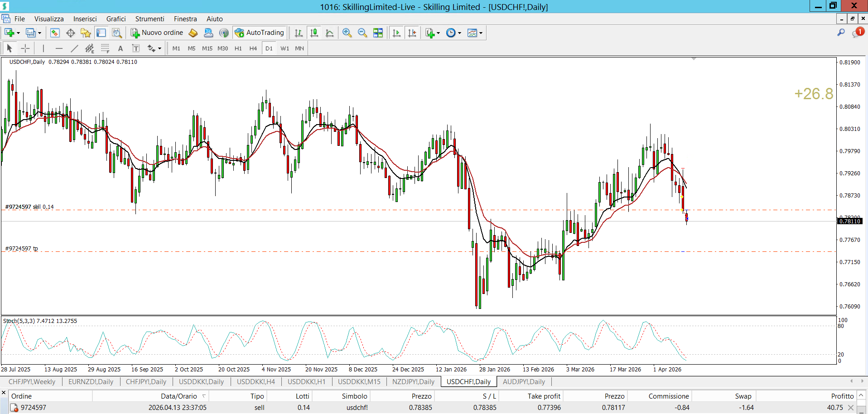The width and height of the screenshot is (868, 414).
Task: Expand the periodicity clock dropdown
Action: click(x=459, y=33)
